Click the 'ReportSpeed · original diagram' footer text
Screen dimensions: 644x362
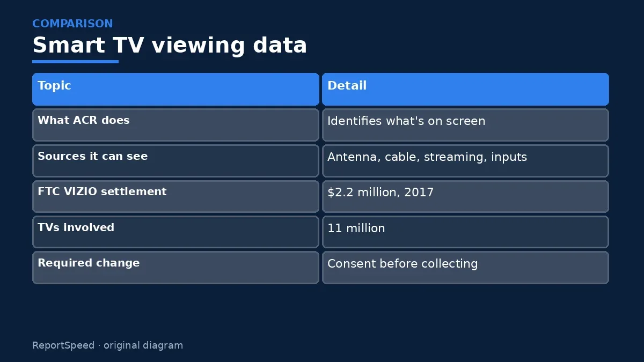pyautogui.click(x=107, y=345)
